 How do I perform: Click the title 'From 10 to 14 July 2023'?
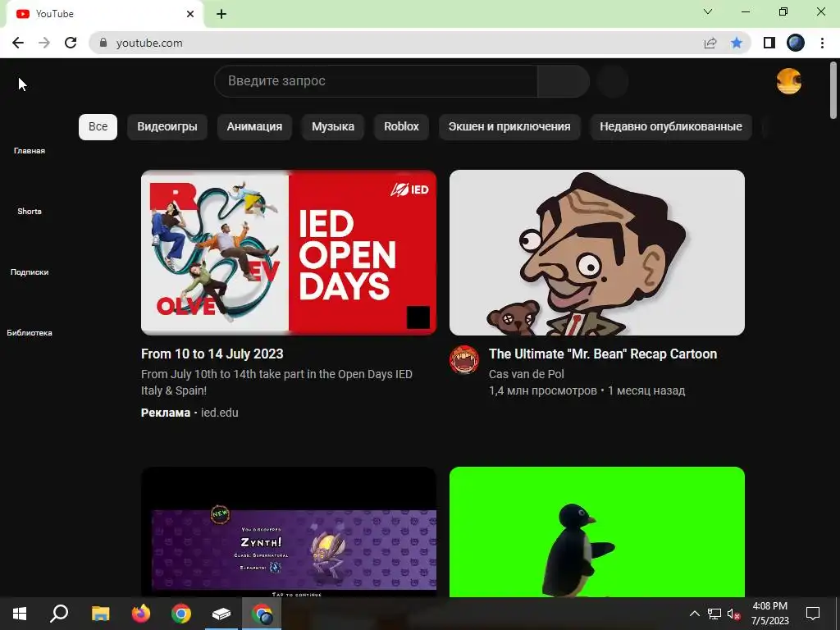click(x=212, y=354)
